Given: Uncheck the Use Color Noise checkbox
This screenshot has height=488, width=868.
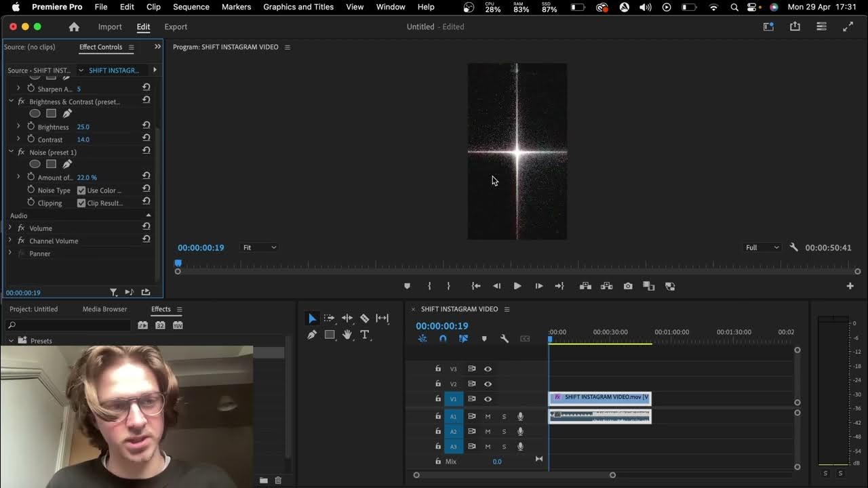Looking at the screenshot, I should (x=81, y=190).
